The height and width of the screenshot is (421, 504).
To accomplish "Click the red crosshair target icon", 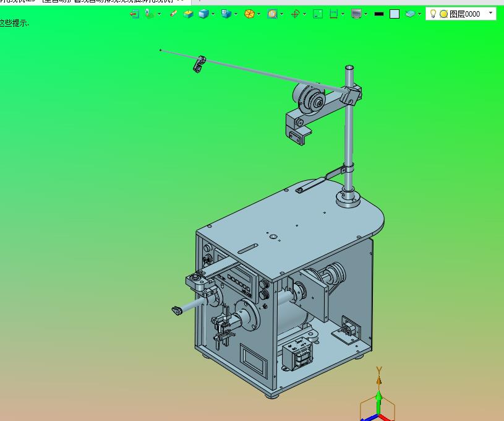I will pyautogui.click(x=295, y=14).
